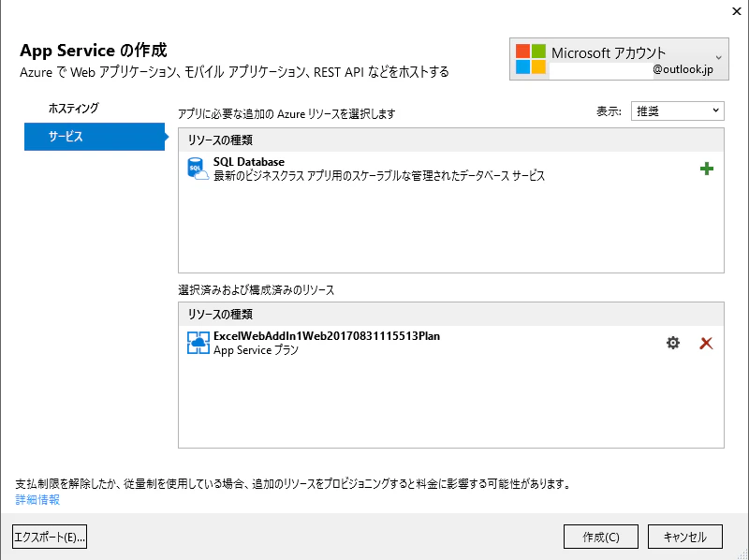This screenshot has width=749, height=560.
Task: Open the 表示 dropdown showing 推奨
Action: [x=677, y=111]
